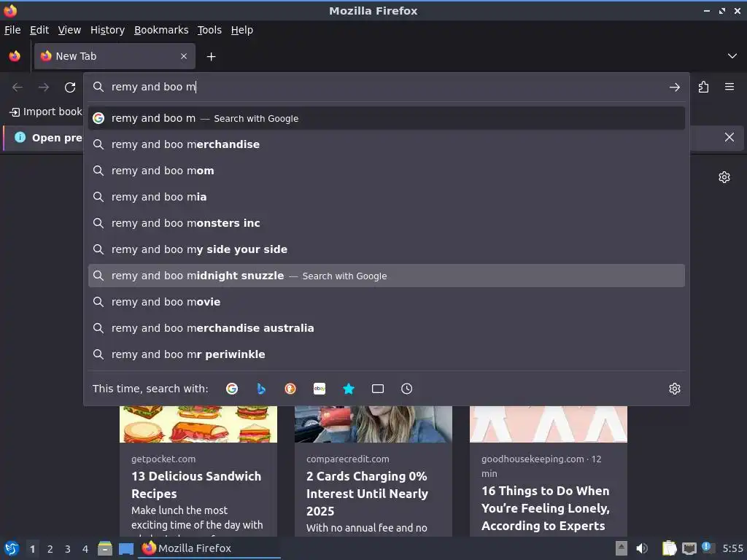Select remy and boo m Search with Google
747x560 pixels.
coord(387,118)
